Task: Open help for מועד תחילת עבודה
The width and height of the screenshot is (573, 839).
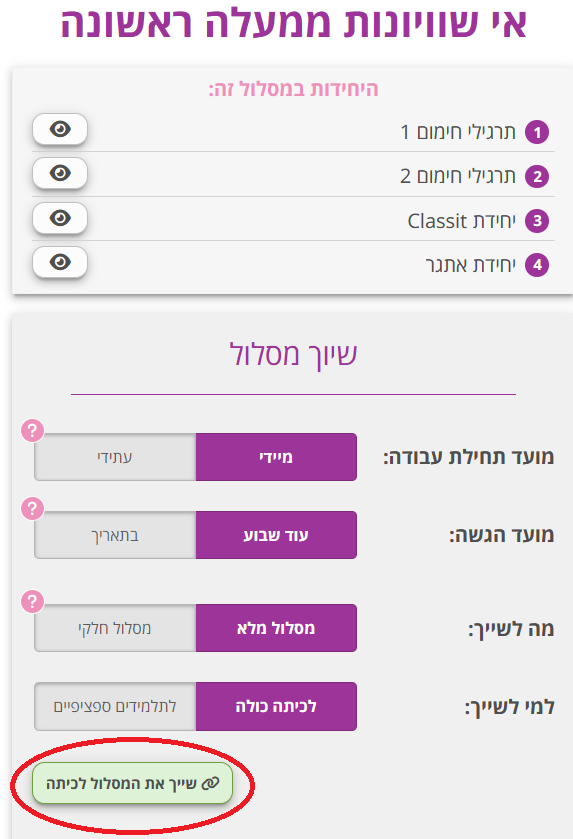Action: (32, 430)
